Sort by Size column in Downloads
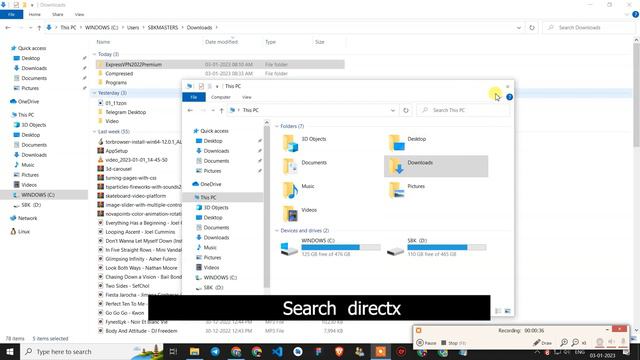Image resolution: width=640 pixels, height=360 pixels. [320, 42]
